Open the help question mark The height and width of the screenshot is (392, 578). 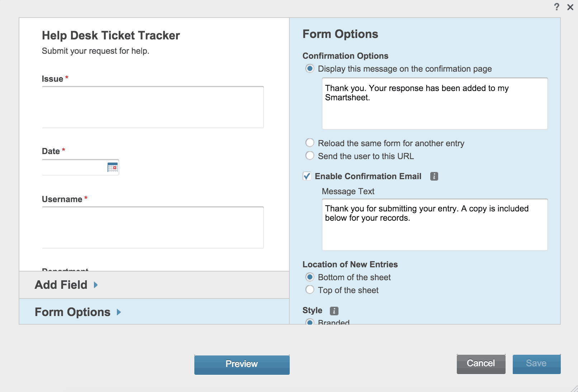pos(556,7)
